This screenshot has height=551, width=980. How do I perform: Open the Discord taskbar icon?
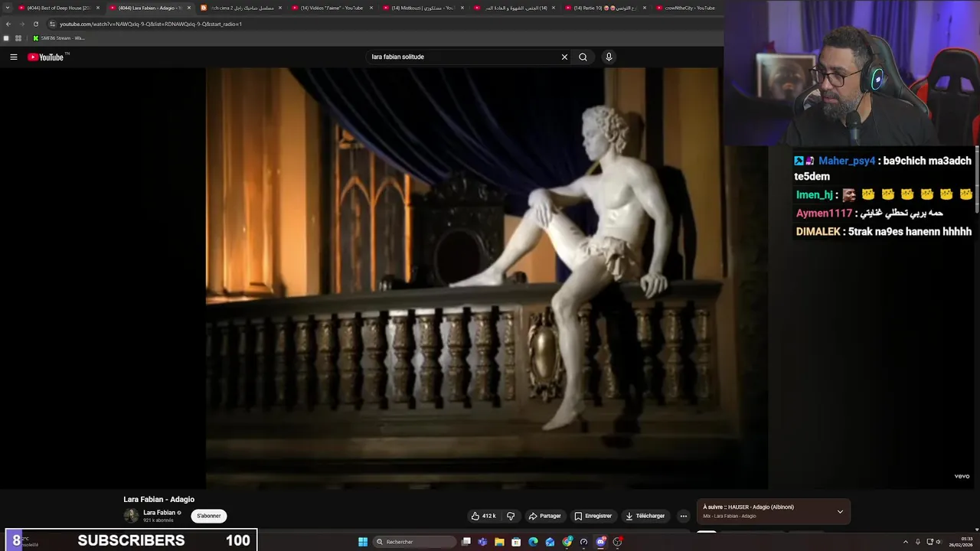click(x=601, y=542)
